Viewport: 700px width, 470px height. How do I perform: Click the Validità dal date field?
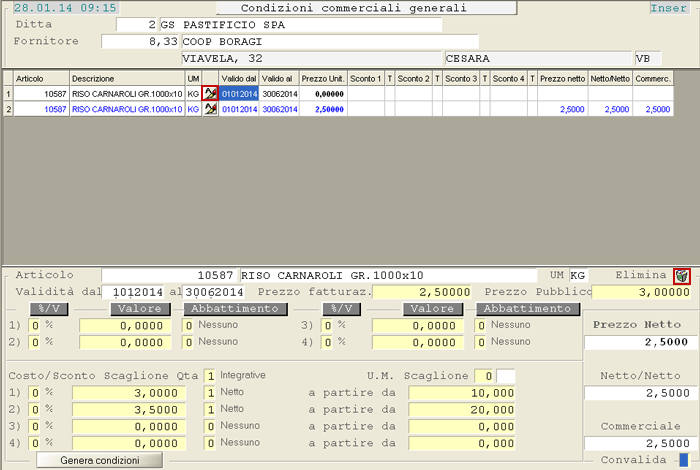(133, 292)
